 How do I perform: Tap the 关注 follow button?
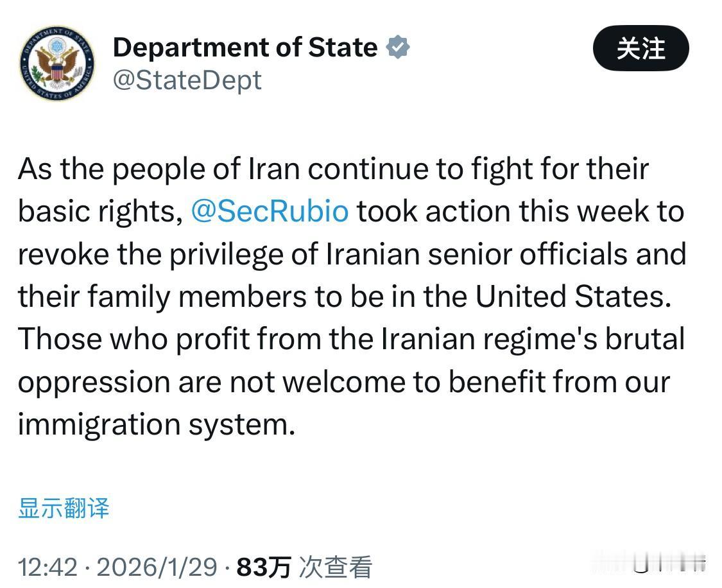pyautogui.click(x=640, y=49)
